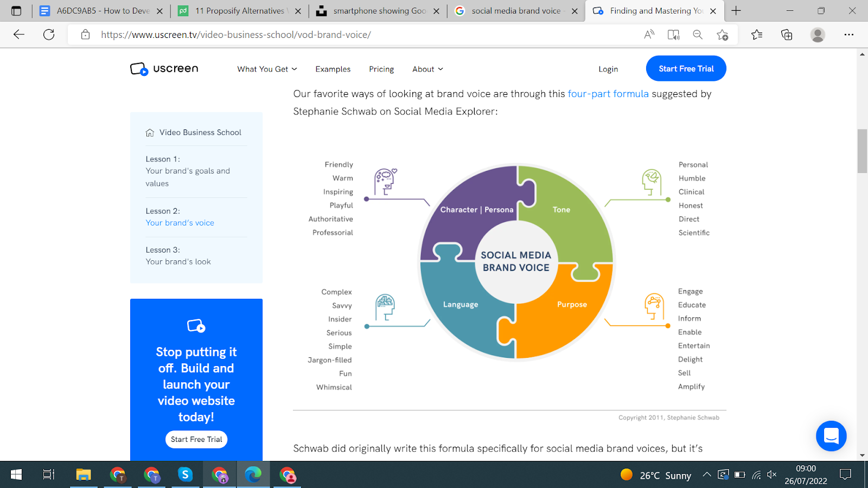Switch to the 'social media brand voice' tab
The image size is (868, 488).
[516, 11]
